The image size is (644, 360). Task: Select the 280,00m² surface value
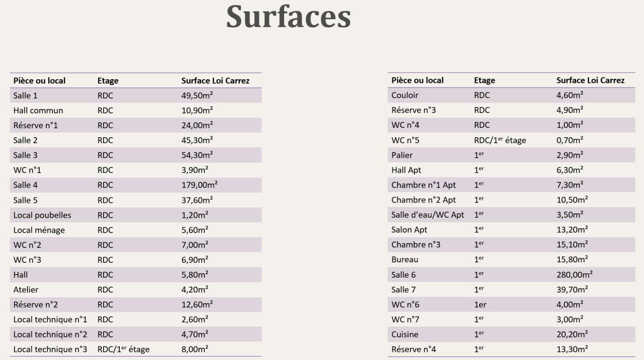pos(575,274)
